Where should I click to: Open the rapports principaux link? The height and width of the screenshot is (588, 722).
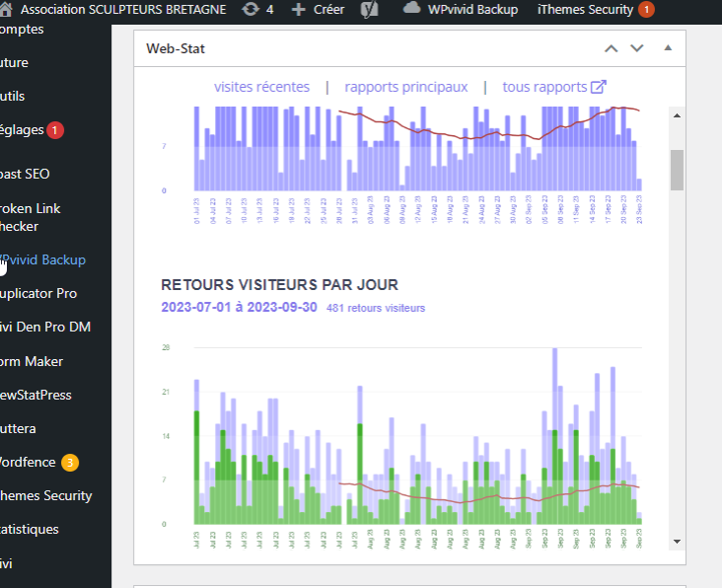pos(405,87)
